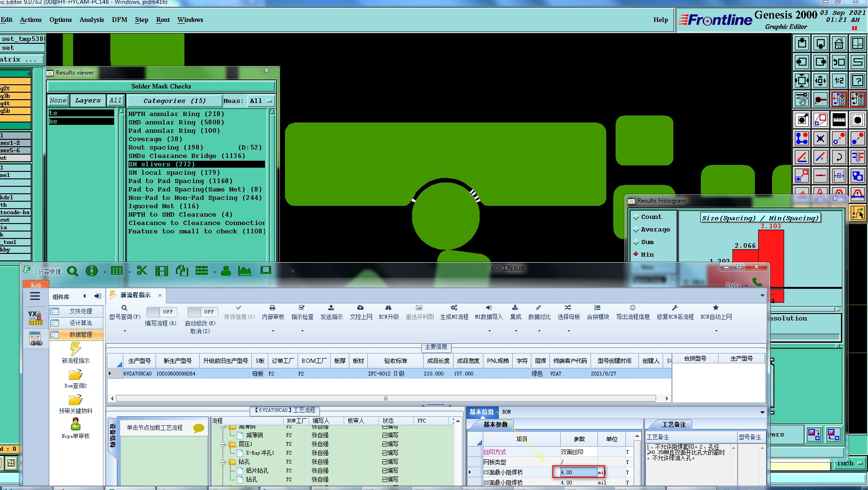This screenshot has height=490, width=868.
Task: Click the Categories (15) button
Action: (175, 101)
